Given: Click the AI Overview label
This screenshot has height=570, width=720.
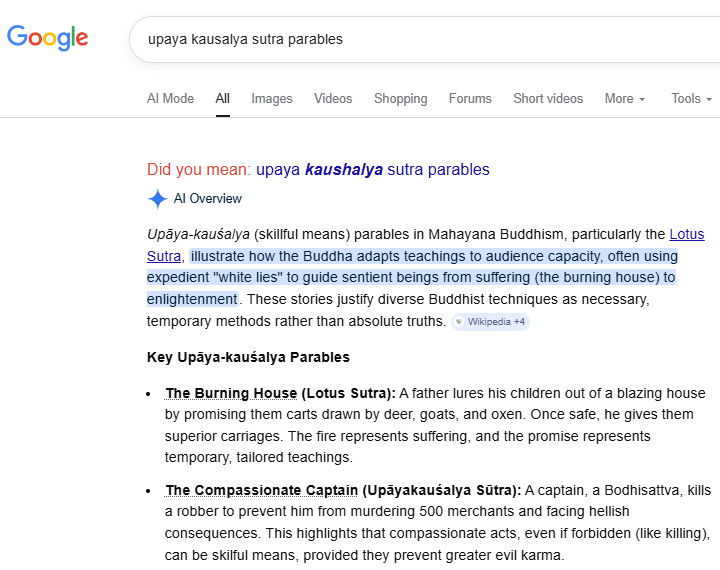Looking at the screenshot, I should pos(208,198).
